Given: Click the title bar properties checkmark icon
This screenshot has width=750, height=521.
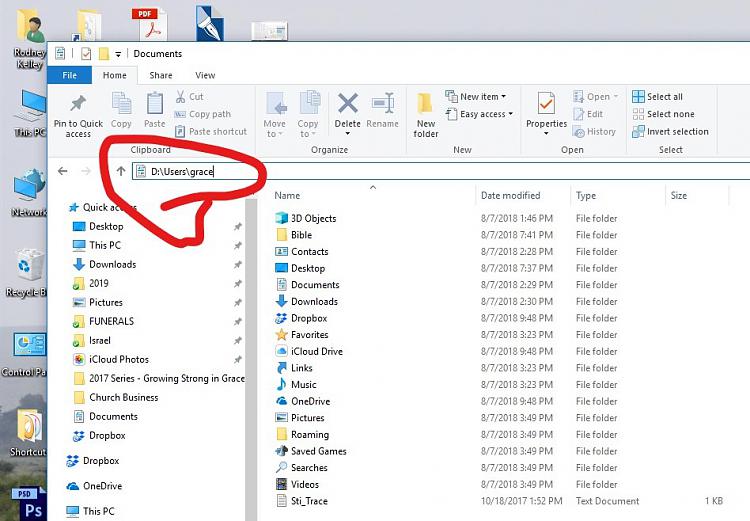Looking at the screenshot, I should coord(86,54).
